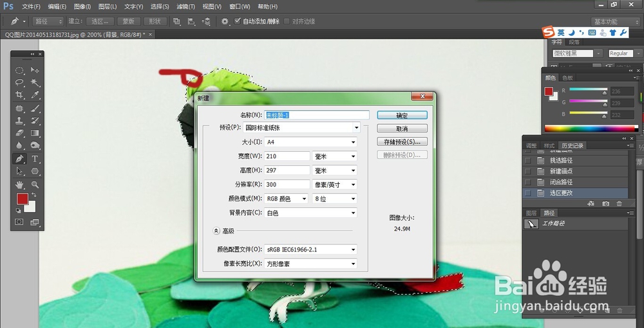Open path arrangement options
The image size is (644, 328).
pyautogui.click(x=207, y=21)
